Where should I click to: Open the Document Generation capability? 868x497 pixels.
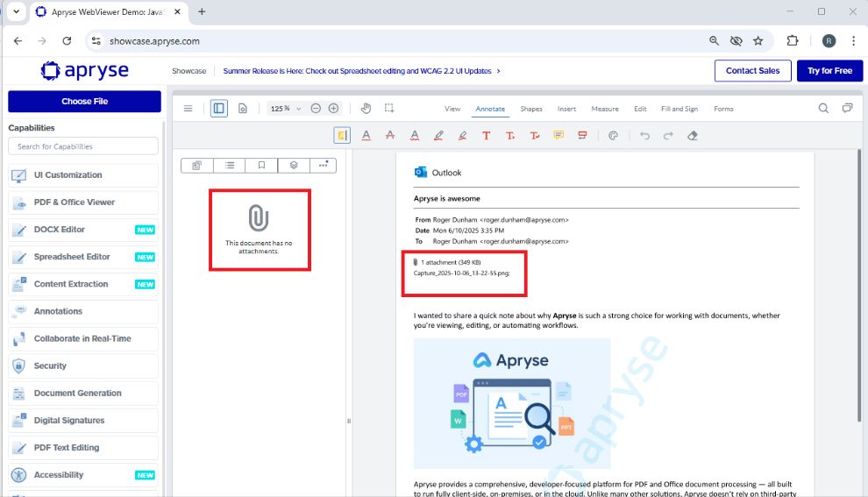[x=83, y=394]
